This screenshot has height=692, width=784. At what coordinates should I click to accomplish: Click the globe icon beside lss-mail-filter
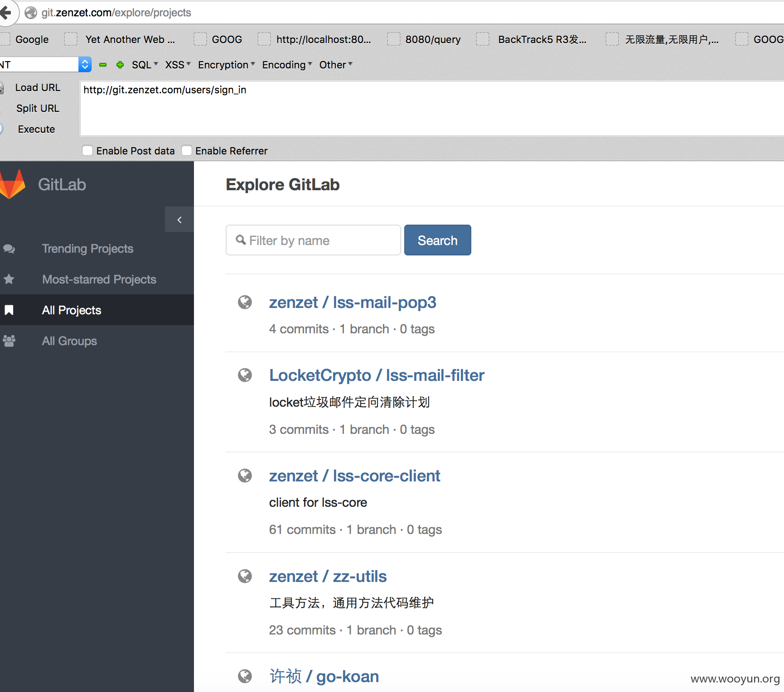coord(245,375)
